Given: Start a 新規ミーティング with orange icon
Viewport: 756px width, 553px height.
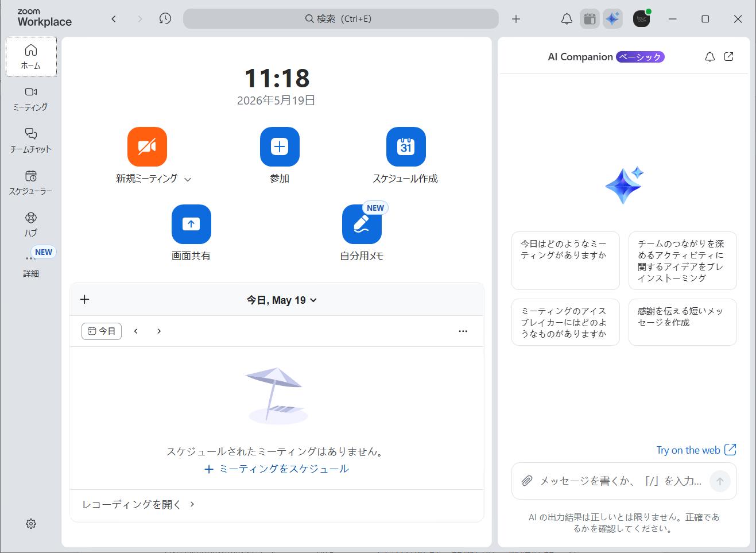Looking at the screenshot, I should (x=147, y=146).
